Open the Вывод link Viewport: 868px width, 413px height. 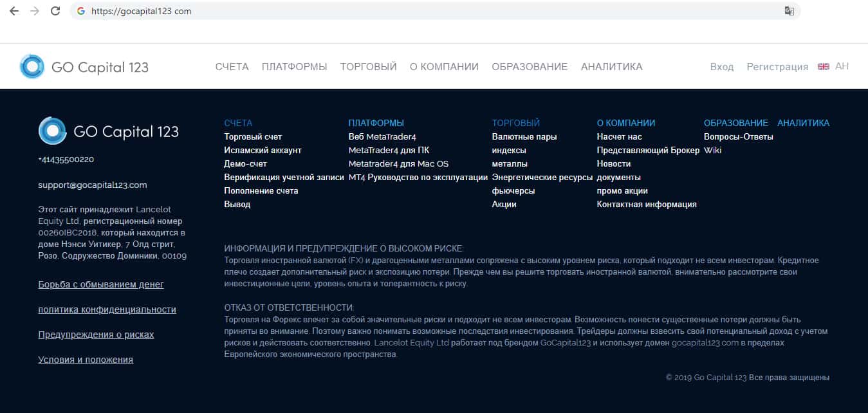point(237,204)
